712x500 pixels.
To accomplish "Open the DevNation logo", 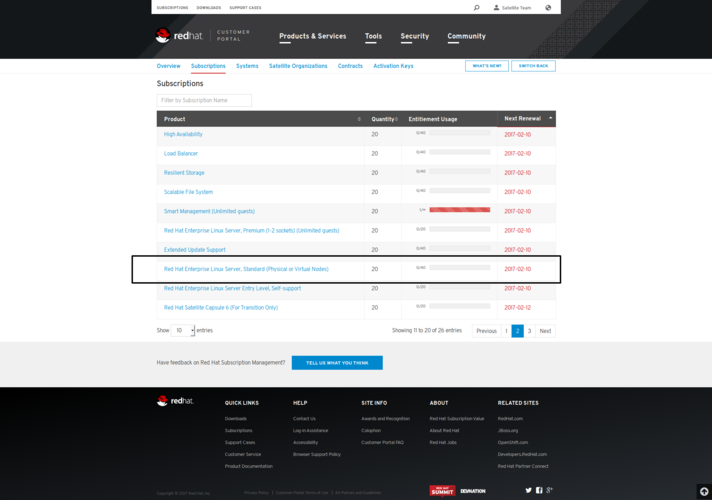I will pyautogui.click(x=473, y=491).
